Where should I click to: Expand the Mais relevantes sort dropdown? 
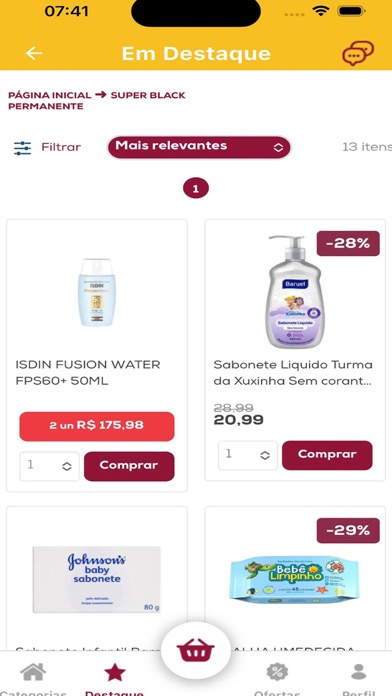(199, 147)
